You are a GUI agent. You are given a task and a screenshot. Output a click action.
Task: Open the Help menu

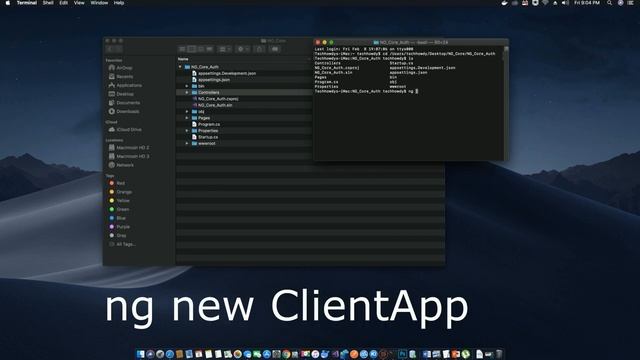pos(119,3)
